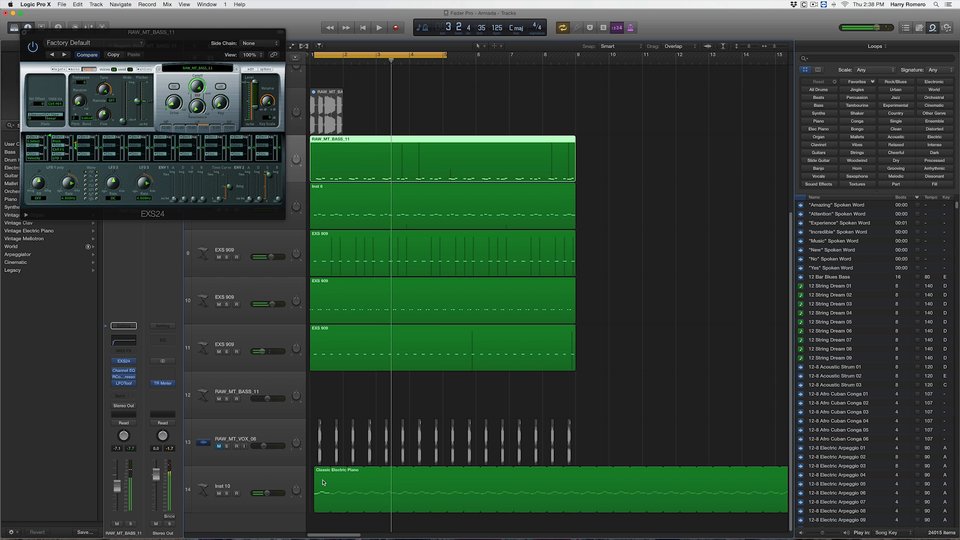Image resolution: width=960 pixels, height=540 pixels.
Task: Open the EXS24 instrument slot in channel strip
Action: [x=124, y=361]
